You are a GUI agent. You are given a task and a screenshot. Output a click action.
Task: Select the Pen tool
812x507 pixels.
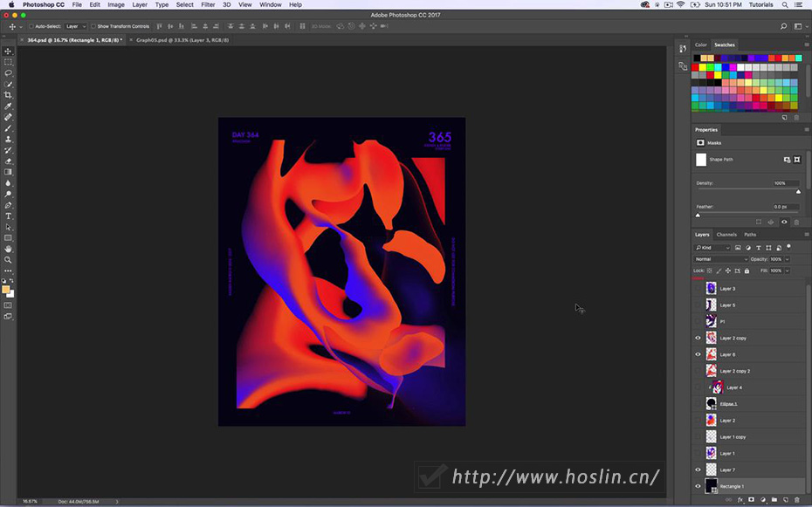pos(8,205)
